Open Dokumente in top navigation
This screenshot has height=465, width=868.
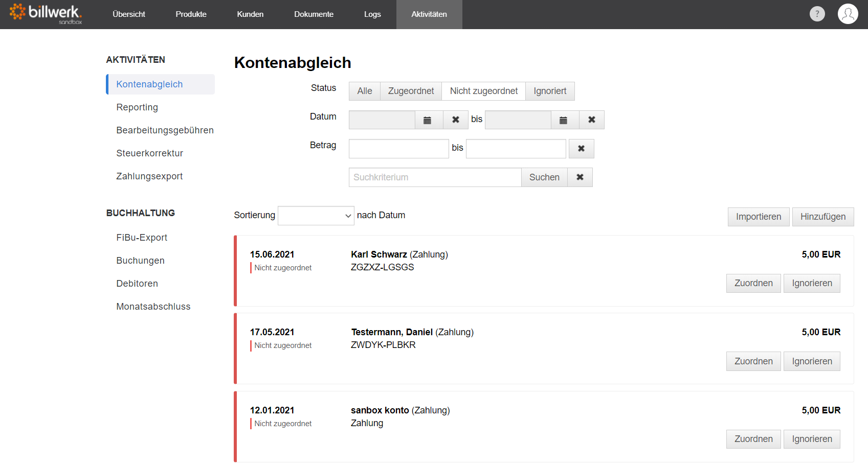click(314, 14)
